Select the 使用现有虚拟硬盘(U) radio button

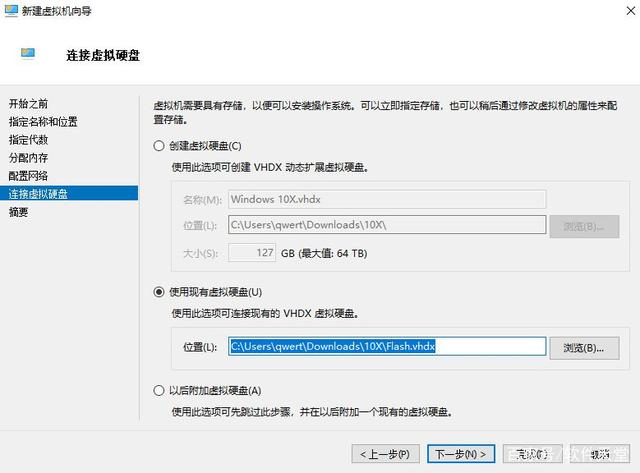click(x=159, y=292)
